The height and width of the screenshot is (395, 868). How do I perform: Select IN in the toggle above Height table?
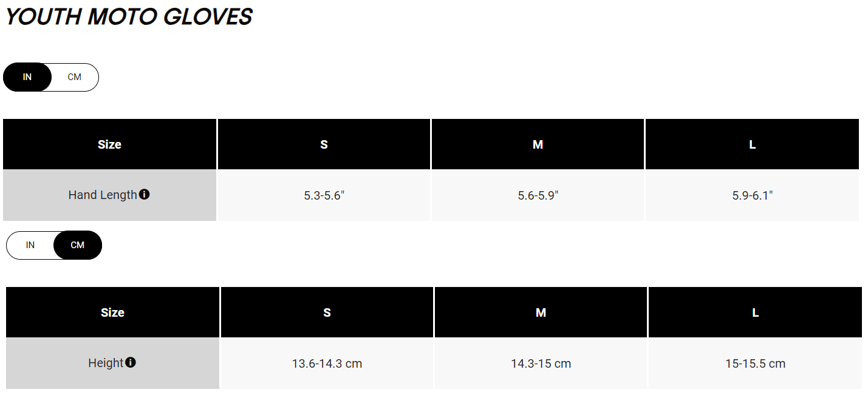tap(30, 245)
